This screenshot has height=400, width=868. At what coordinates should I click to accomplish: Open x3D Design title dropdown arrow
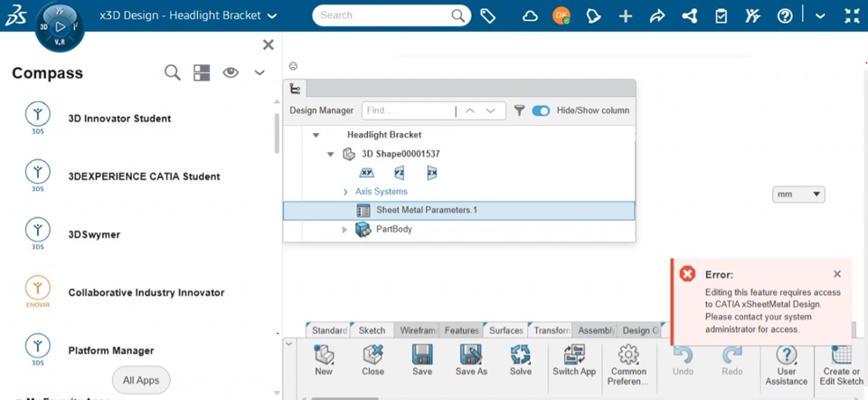tap(272, 16)
